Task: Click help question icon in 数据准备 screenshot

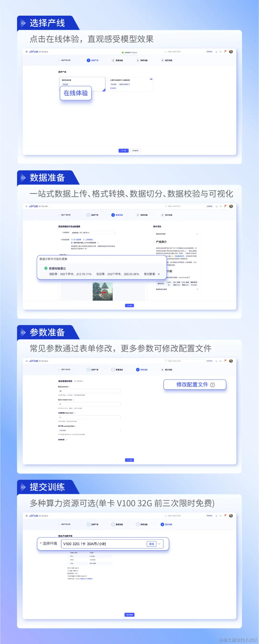Action: (220, 207)
